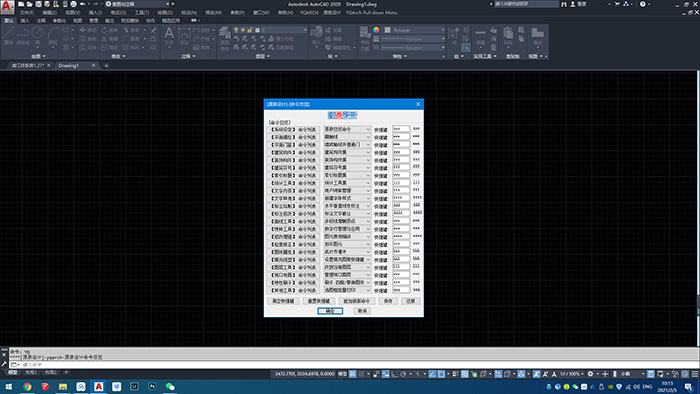Click the keyword search box in title bar
Image resolution: width=700 pixels, height=394 pixels.
pos(526,4)
